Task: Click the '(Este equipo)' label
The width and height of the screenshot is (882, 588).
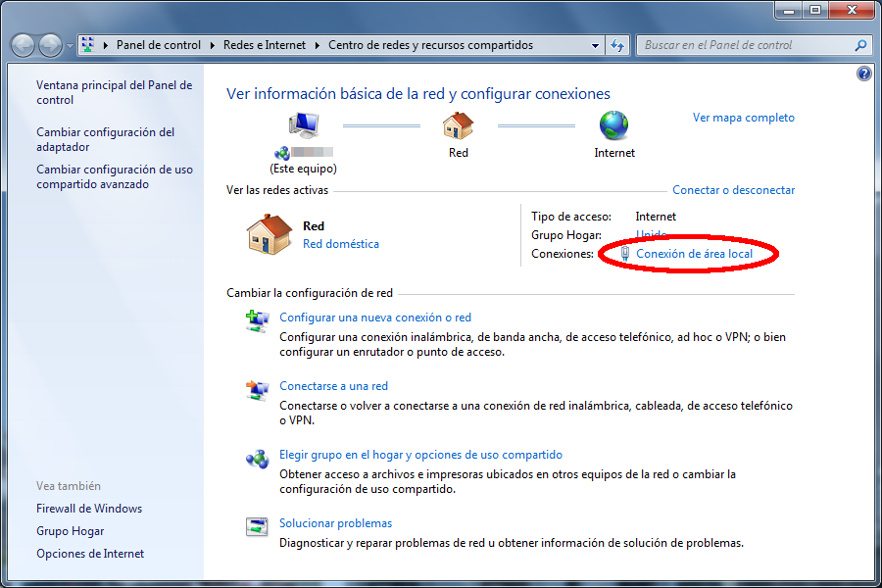Action: click(x=303, y=169)
